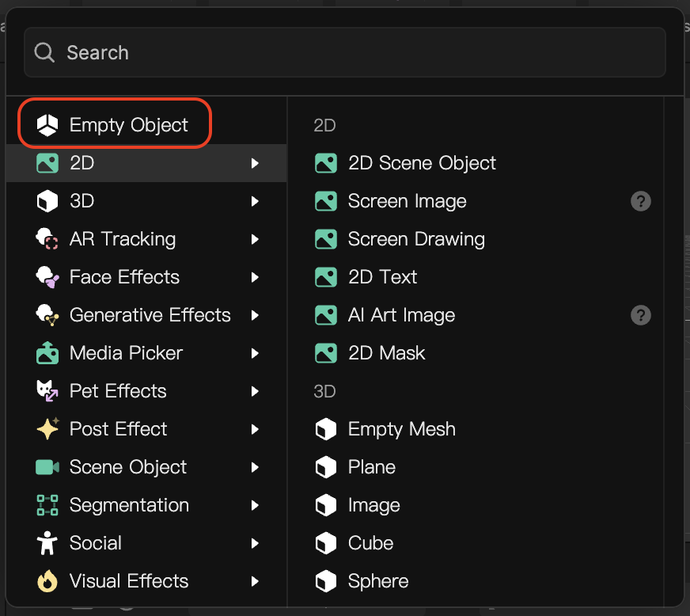Add a 2D Text object
The image size is (690, 616).
pos(476,277)
